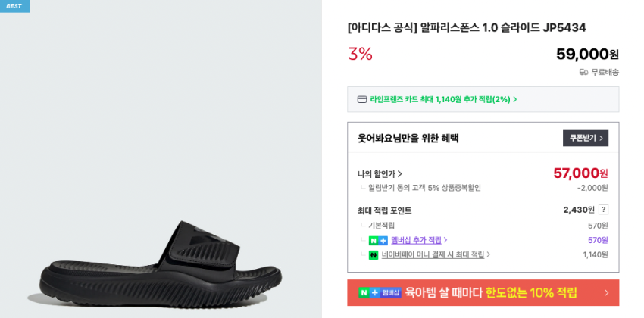644x318 pixels.
Task: Click the 쿠폰받기 button
Action: click(585, 138)
